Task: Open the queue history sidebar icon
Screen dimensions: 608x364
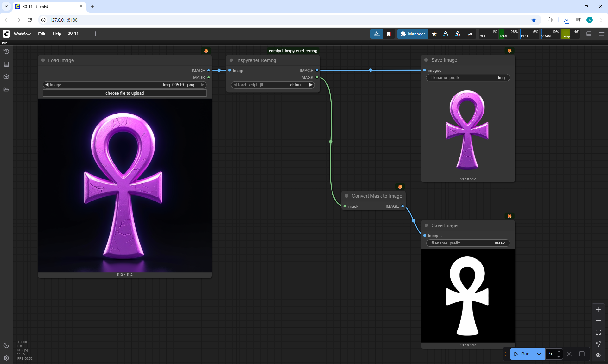Action: point(6,52)
